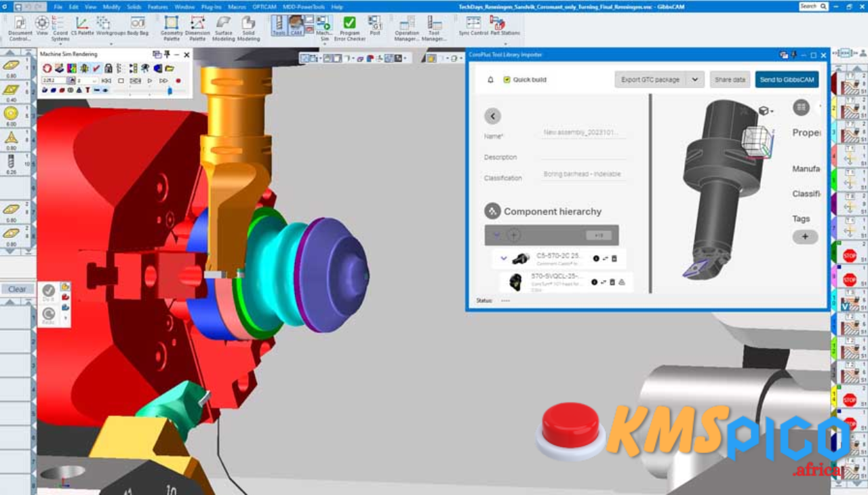
Task: Click the grid view icon beside Properties
Action: click(802, 107)
